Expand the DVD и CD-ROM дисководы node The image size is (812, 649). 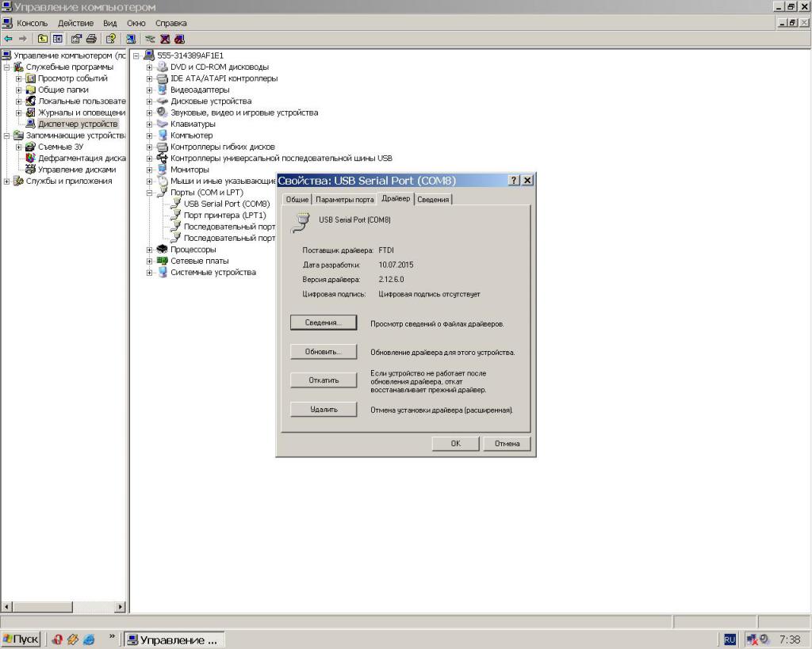pyautogui.click(x=149, y=67)
